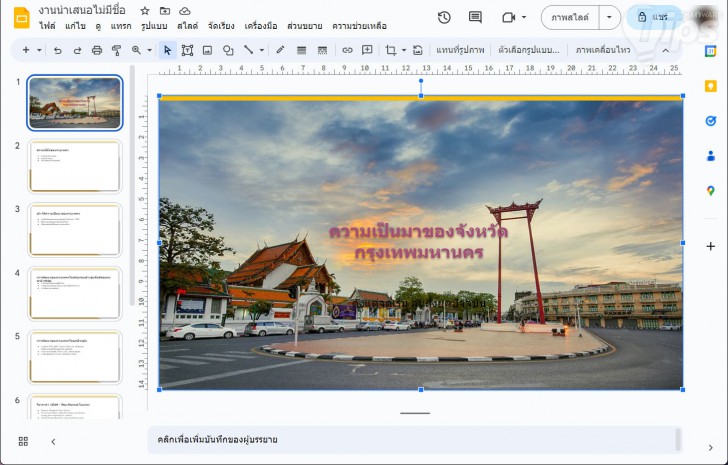Redo the last action
Screen dimensions: 728x465
click(77, 50)
